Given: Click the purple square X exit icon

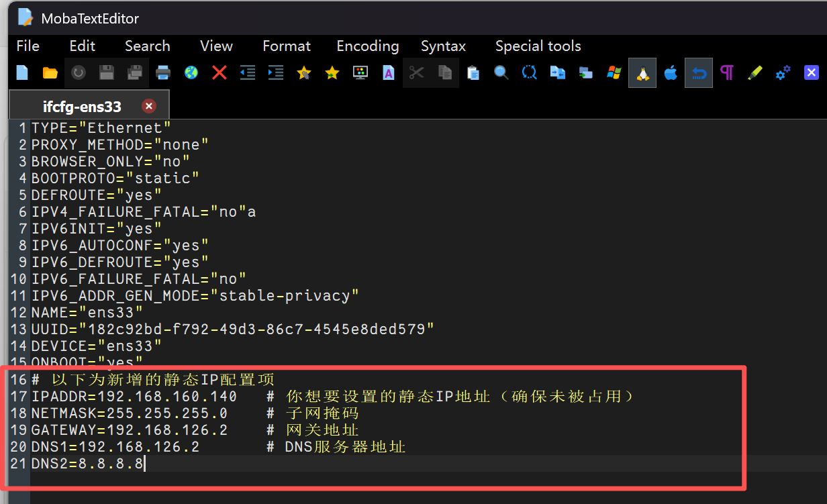Looking at the screenshot, I should click(812, 72).
